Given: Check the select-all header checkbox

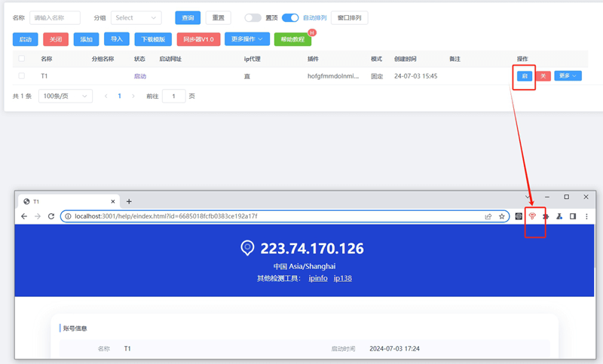Looking at the screenshot, I should (x=22, y=59).
